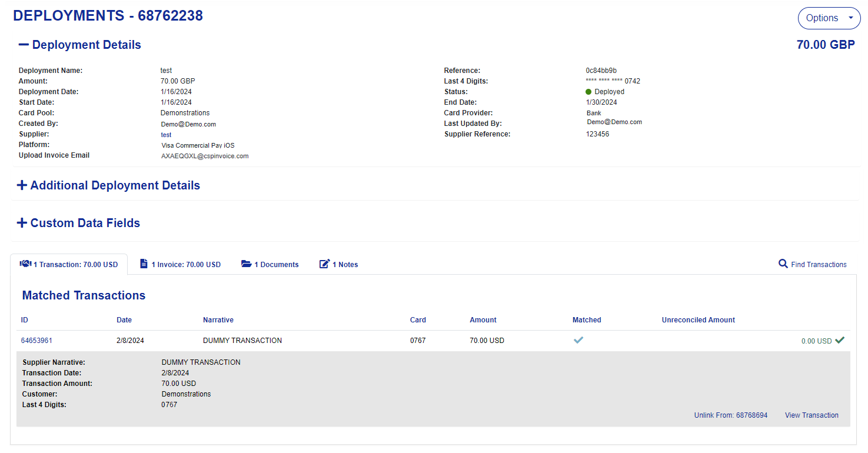Click the View Transaction link
This screenshot has width=868, height=453.
click(x=812, y=415)
